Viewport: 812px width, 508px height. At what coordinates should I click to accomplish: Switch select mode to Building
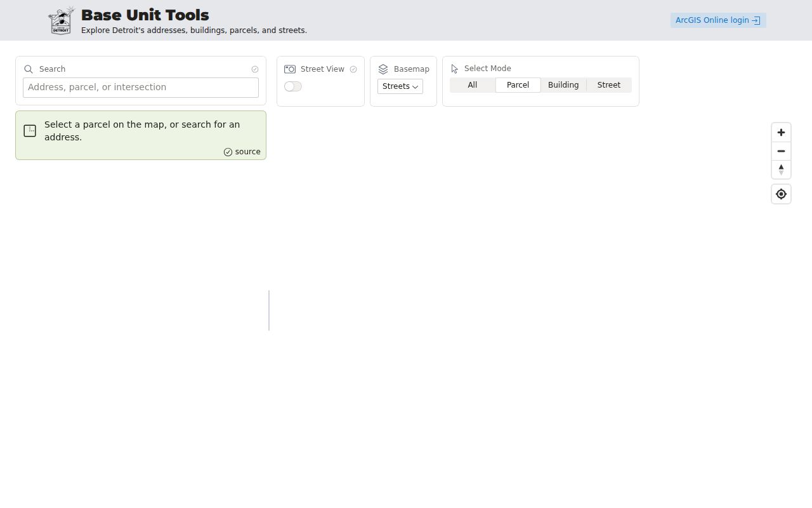coord(563,85)
